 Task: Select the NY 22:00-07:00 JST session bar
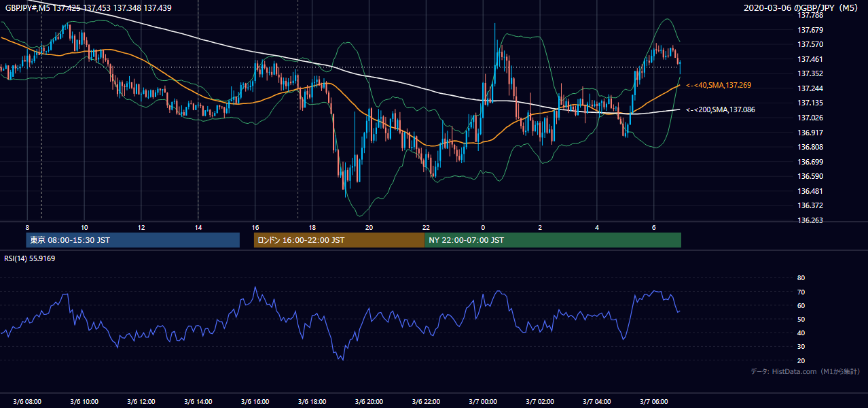553,240
